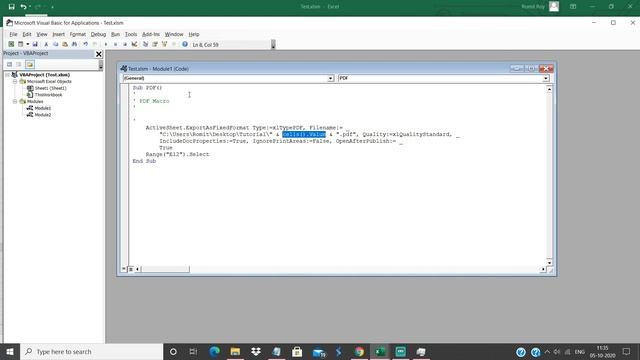Toggle Design Mode toolbar icon
Viewport: 640px width, 360px height.
click(x=134, y=44)
